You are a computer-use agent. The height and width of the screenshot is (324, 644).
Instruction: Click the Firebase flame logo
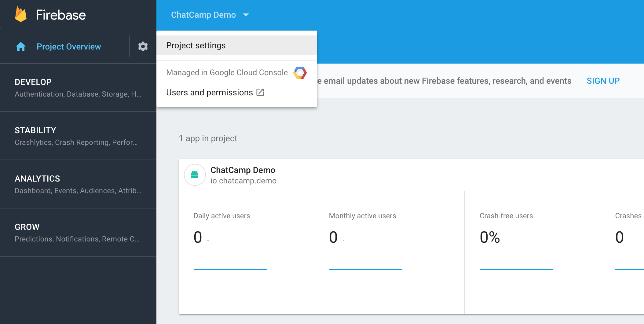pos(21,14)
